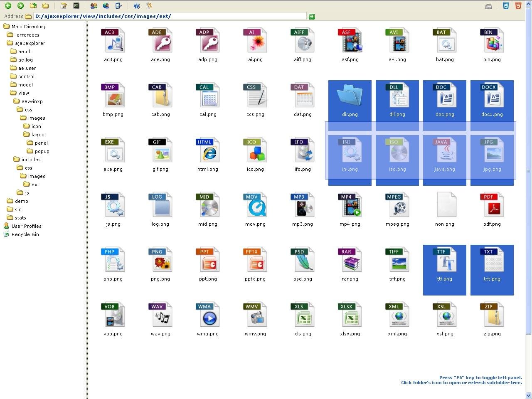Click the keyboard shortcuts icon
This screenshot has width=532, height=399.
tap(488, 6)
